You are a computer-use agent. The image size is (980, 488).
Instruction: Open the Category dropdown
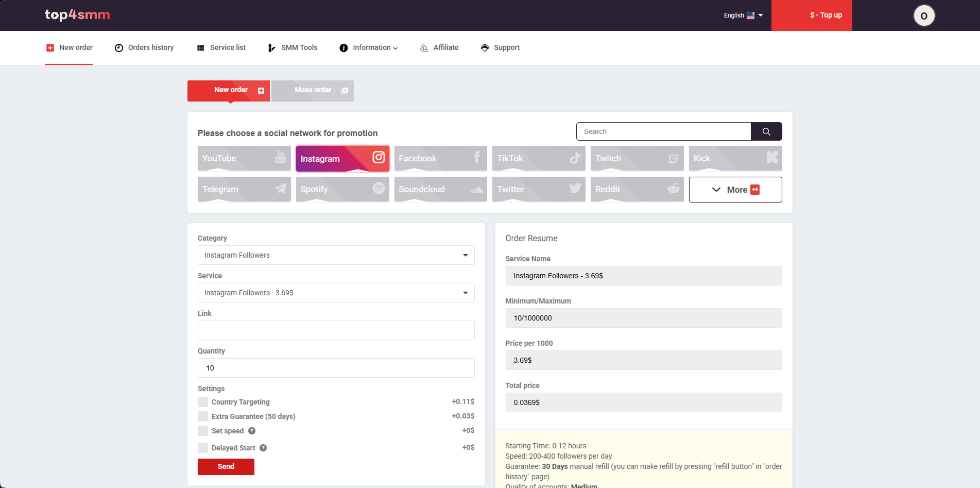(x=336, y=255)
